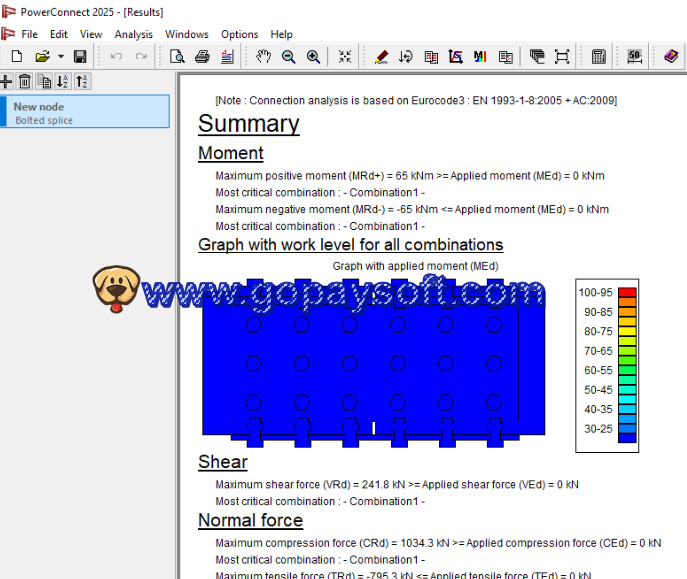Click the 80-75 legend label
This screenshot has height=579, width=687.
pyautogui.click(x=598, y=332)
